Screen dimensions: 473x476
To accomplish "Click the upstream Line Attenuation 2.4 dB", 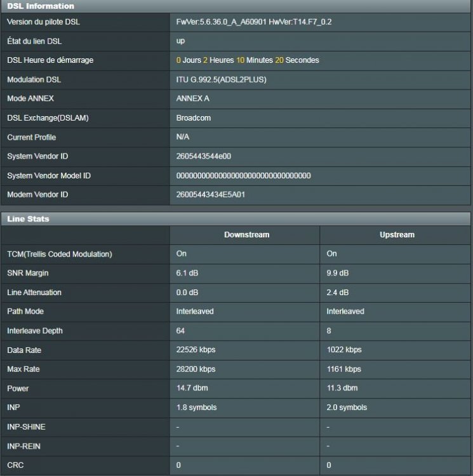I will (x=337, y=293).
